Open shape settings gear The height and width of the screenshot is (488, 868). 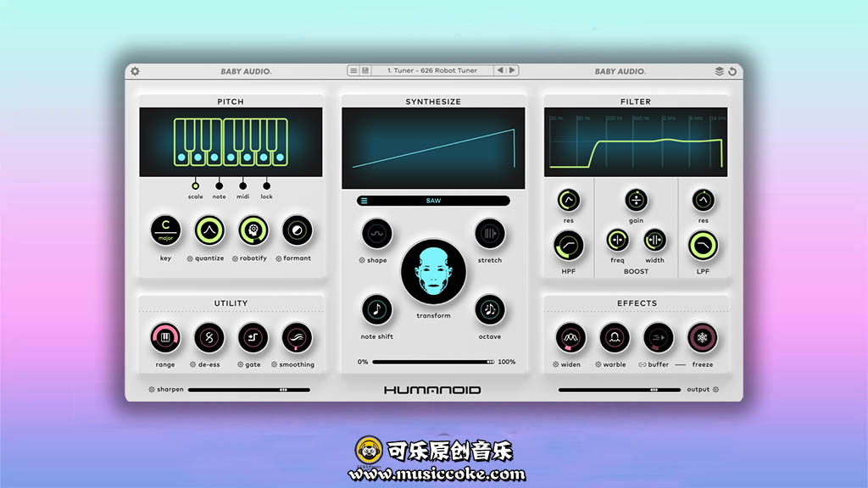coord(362,260)
